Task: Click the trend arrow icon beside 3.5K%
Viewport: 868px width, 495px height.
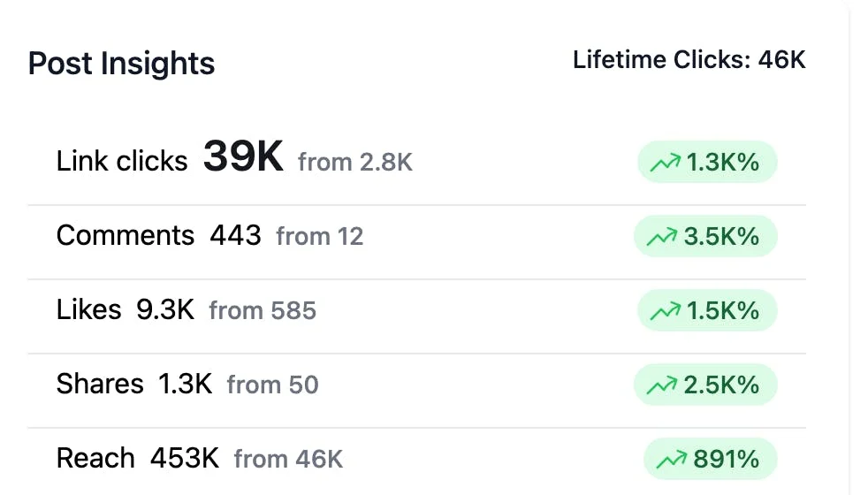Action: (661, 237)
